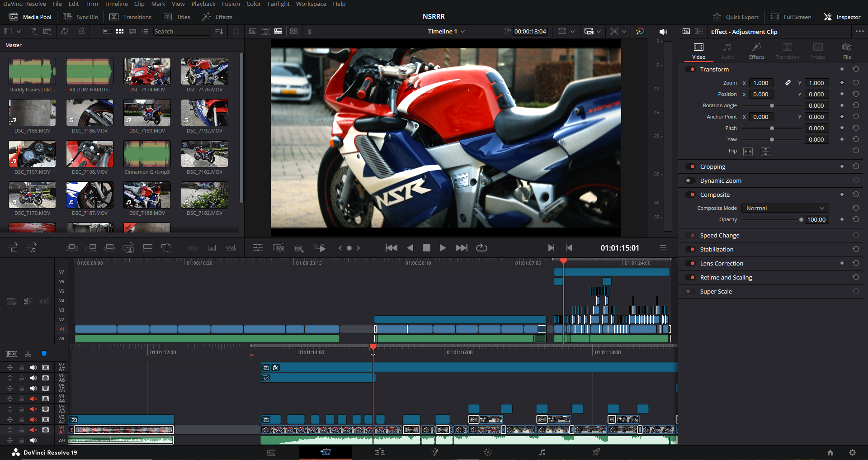Click the media pool Search field
Image resolution: width=868 pixels, height=460 pixels.
pos(182,31)
